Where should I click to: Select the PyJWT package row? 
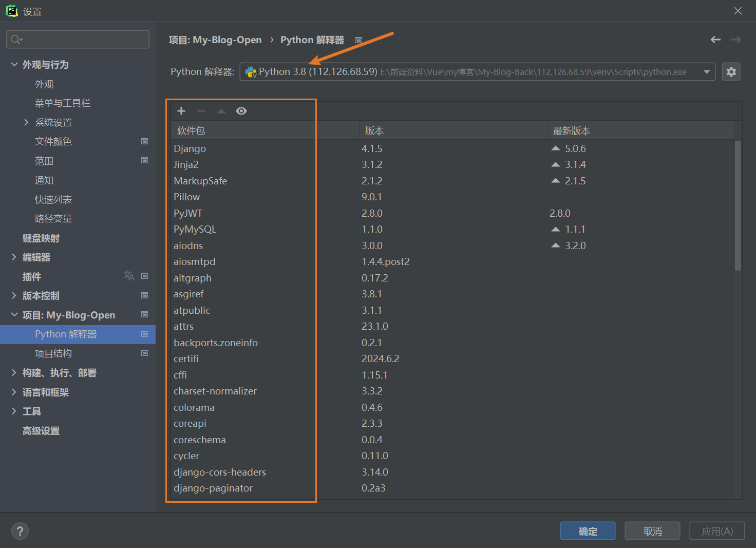tap(452, 213)
